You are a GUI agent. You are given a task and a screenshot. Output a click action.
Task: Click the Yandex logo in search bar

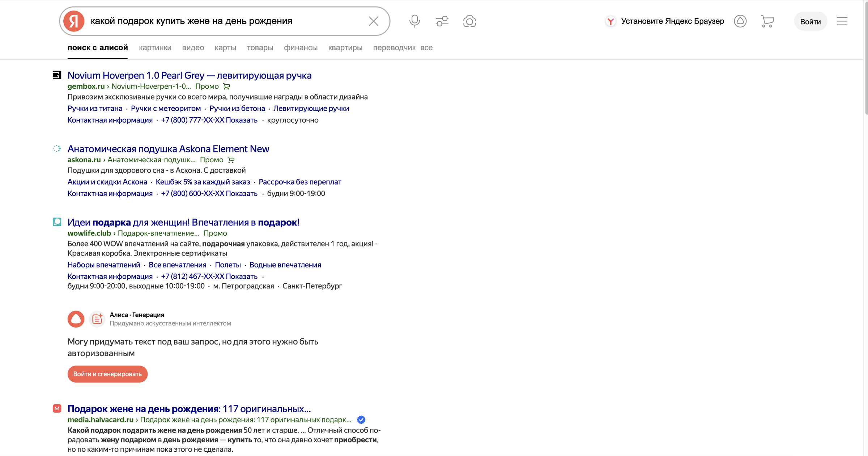point(74,21)
